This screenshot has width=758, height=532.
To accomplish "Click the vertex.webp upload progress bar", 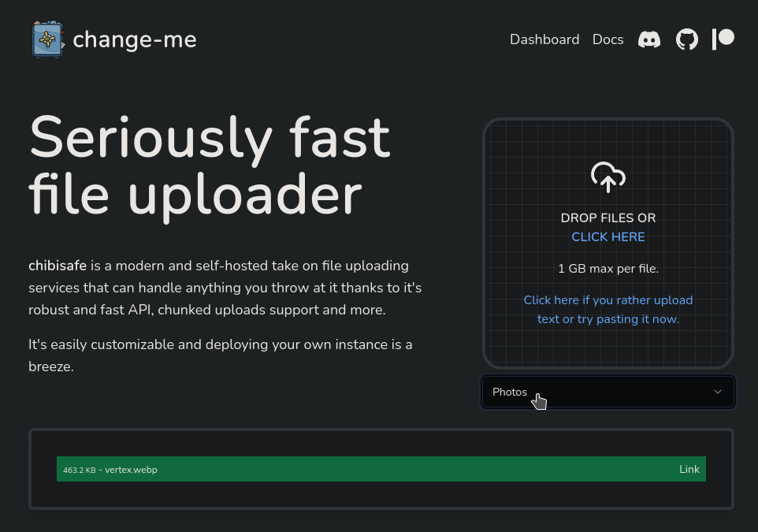I will pos(381,469).
